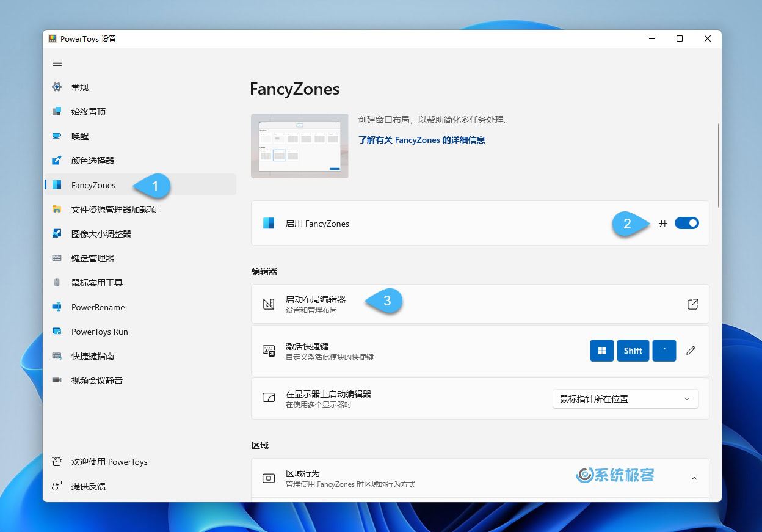Turn off the 启用 FancyZones switch
This screenshot has height=532, width=762.
point(687,224)
